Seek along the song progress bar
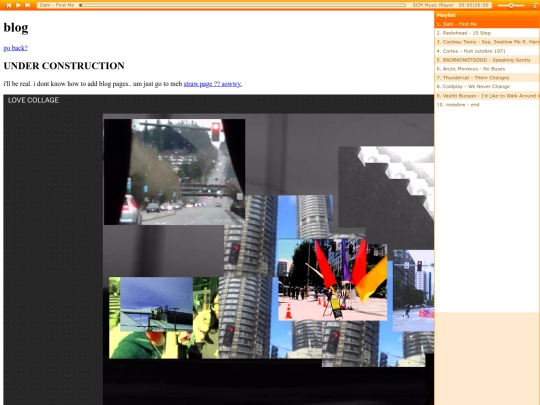 click(x=242, y=5)
